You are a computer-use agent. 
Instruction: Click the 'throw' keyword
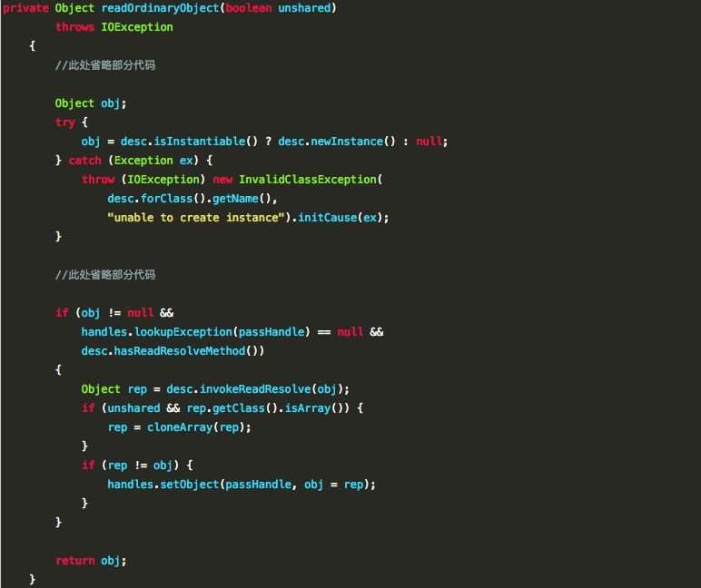(98, 179)
